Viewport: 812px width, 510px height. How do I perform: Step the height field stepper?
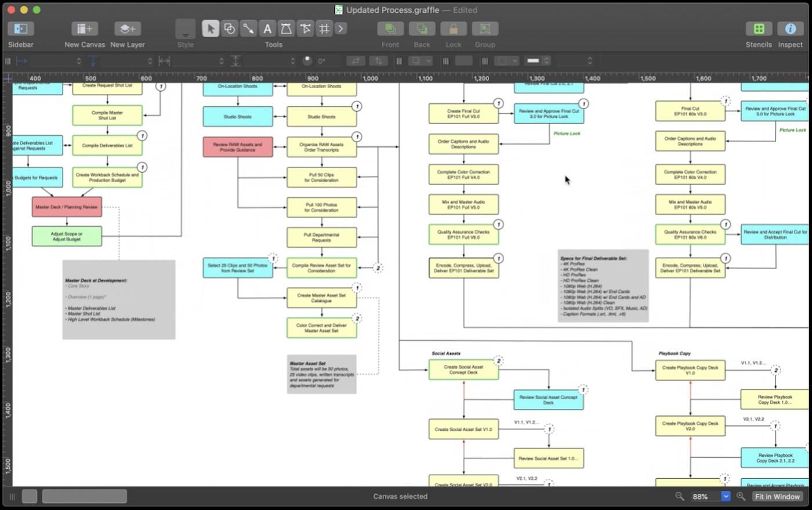point(292,60)
